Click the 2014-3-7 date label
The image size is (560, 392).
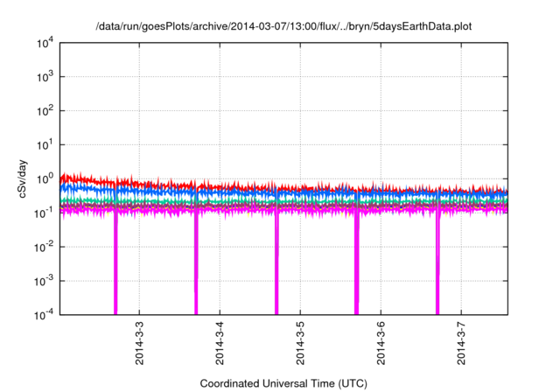coord(461,343)
